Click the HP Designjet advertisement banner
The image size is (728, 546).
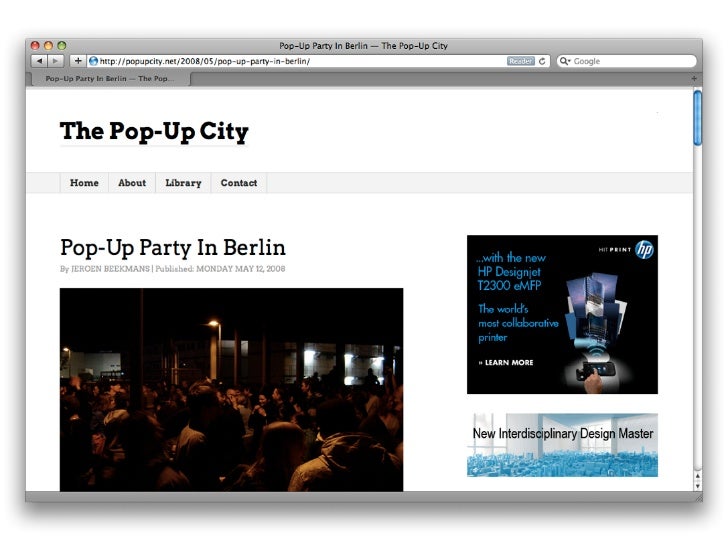pyautogui.click(x=562, y=314)
